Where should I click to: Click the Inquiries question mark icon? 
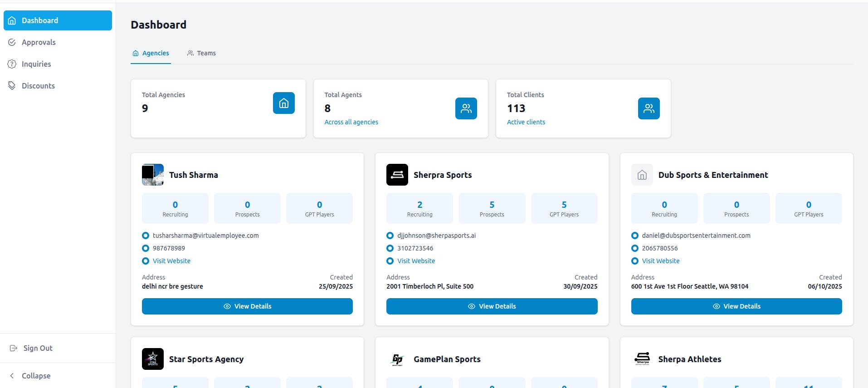[x=12, y=64]
